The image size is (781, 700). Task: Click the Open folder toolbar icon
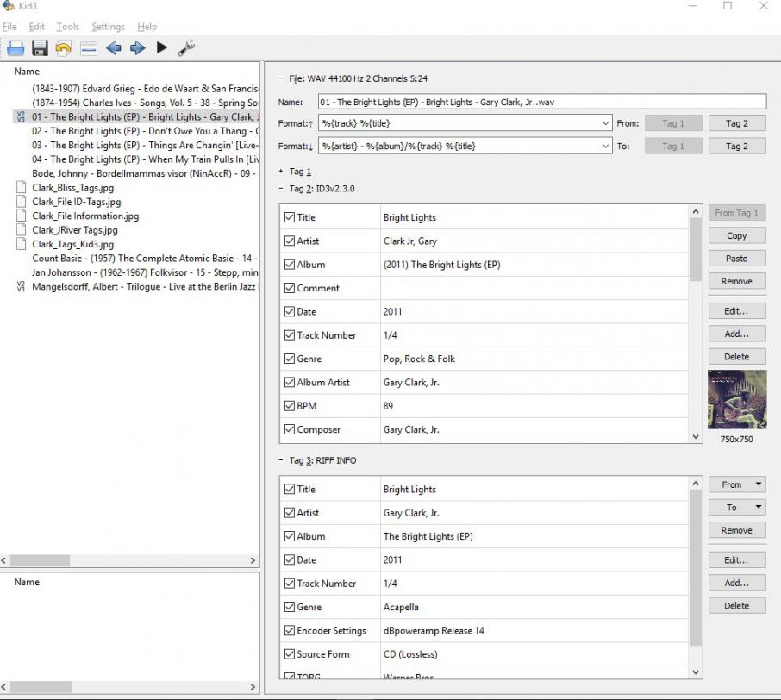(x=15, y=48)
